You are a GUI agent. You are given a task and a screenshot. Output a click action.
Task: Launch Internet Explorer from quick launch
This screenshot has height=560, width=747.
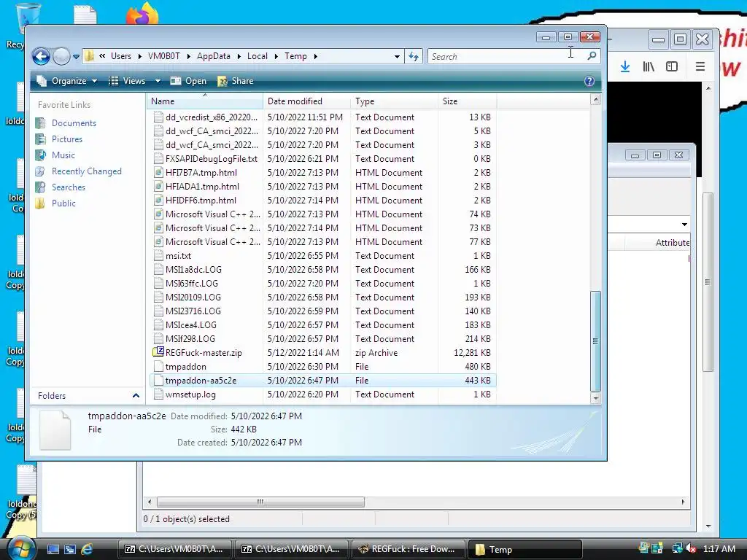pyautogui.click(x=87, y=549)
